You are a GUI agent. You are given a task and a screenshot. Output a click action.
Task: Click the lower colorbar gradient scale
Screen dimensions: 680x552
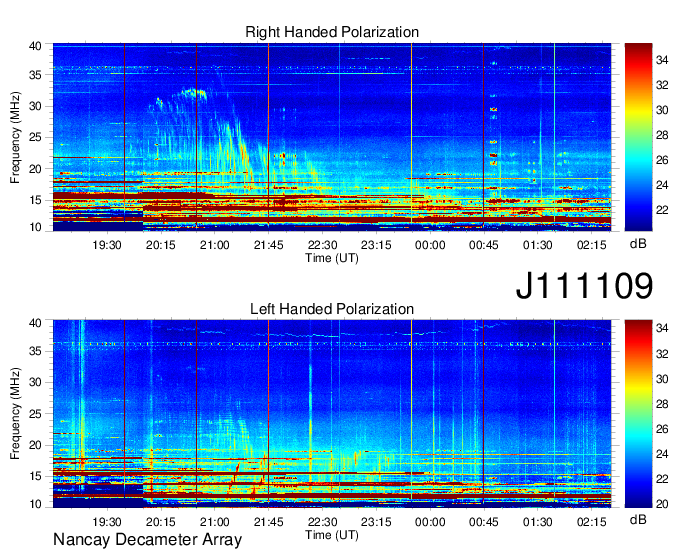(x=638, y=414)
